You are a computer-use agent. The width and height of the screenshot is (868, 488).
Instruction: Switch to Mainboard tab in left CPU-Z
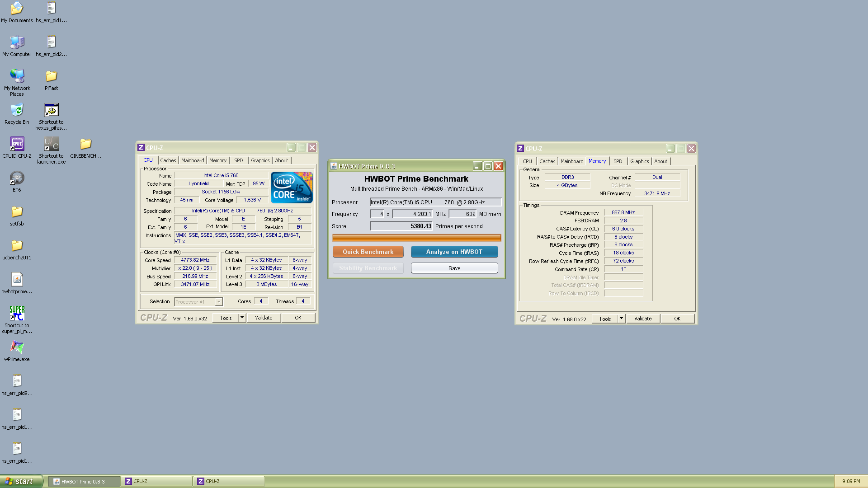pos(193,160)
